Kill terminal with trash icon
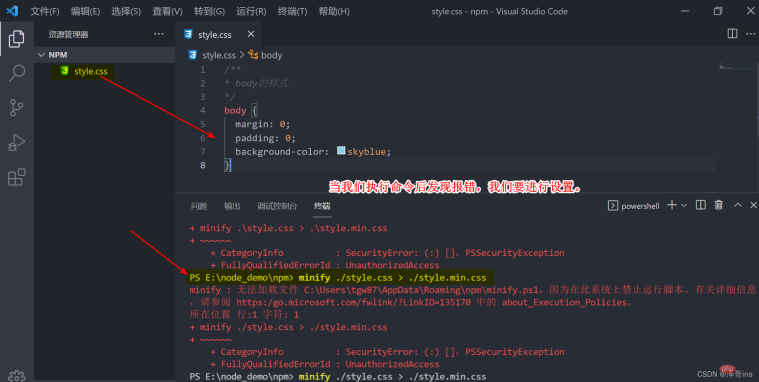The height and width of the screenshot is (382, 759). coord(719,205)
